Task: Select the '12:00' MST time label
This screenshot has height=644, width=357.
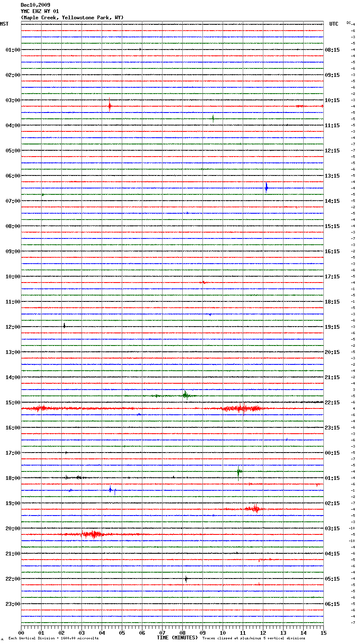Action: pyautogui.click(x=13, y=327)
